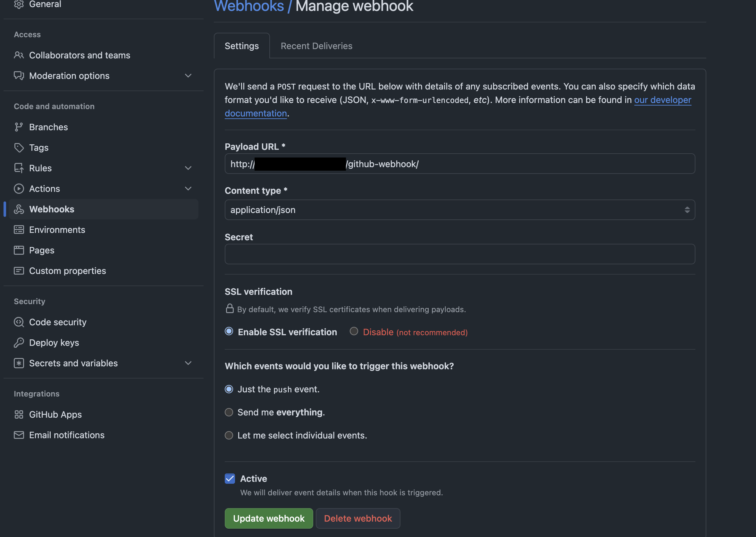Click the Update webhook button
The height and width of the screenshot is (537, 756).
tap(269, 518)
